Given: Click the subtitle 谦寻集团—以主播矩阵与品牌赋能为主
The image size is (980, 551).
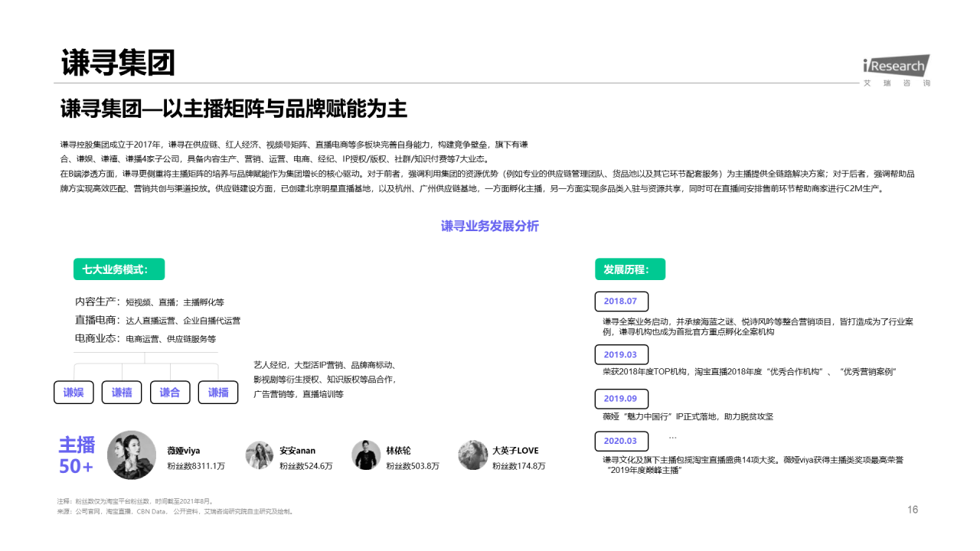Looking at the screenshot, I should tap(234, 109).
